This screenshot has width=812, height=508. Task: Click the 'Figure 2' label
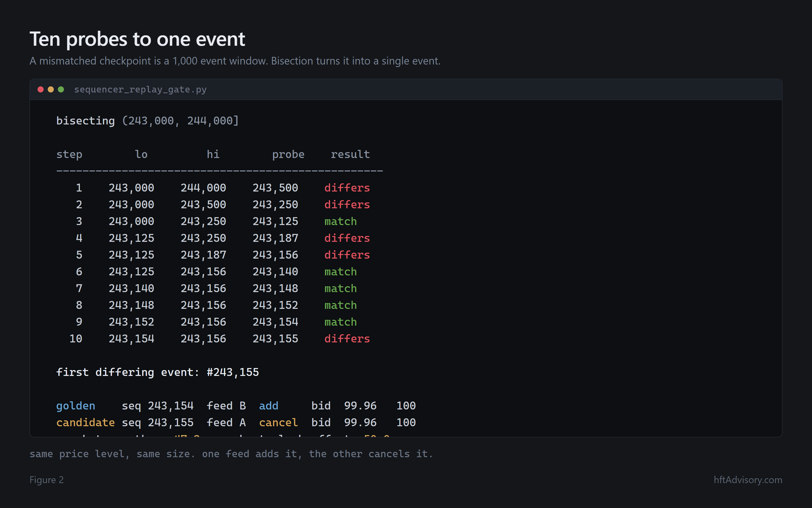click(x=47, y=480)
